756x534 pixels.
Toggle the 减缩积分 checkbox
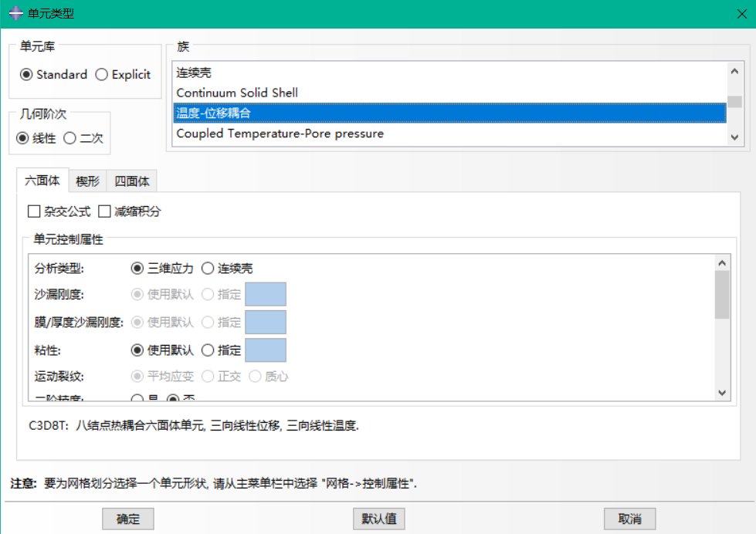click(x=105, y=211)
